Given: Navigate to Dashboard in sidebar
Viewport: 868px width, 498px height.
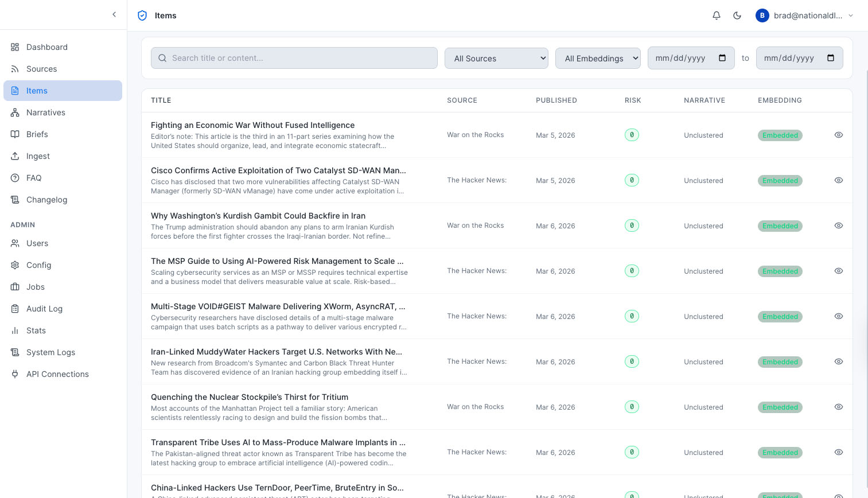Looking at the screenshot, I should tap(46, 47).
